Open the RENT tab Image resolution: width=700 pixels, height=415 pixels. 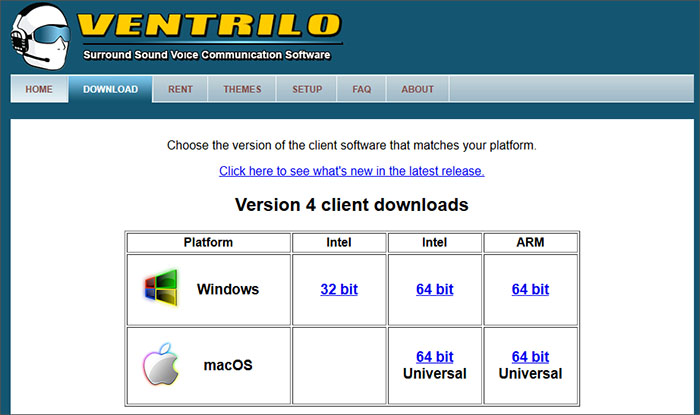(180, 89)
